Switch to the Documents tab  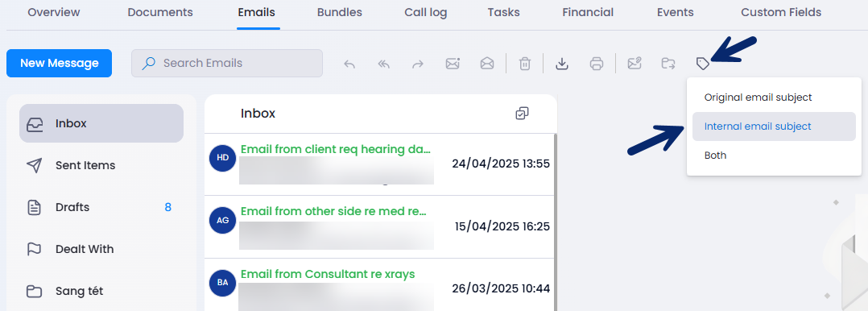point(160,12)
